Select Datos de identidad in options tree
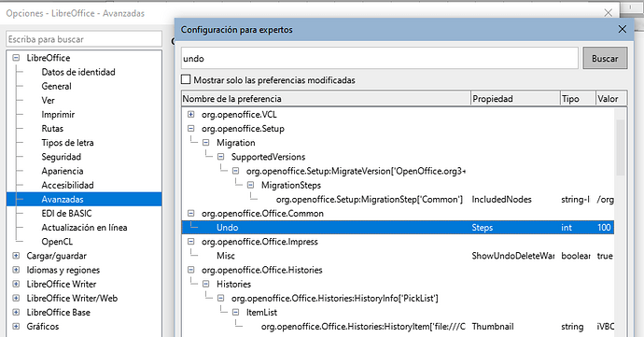 [x=78, y=72]
